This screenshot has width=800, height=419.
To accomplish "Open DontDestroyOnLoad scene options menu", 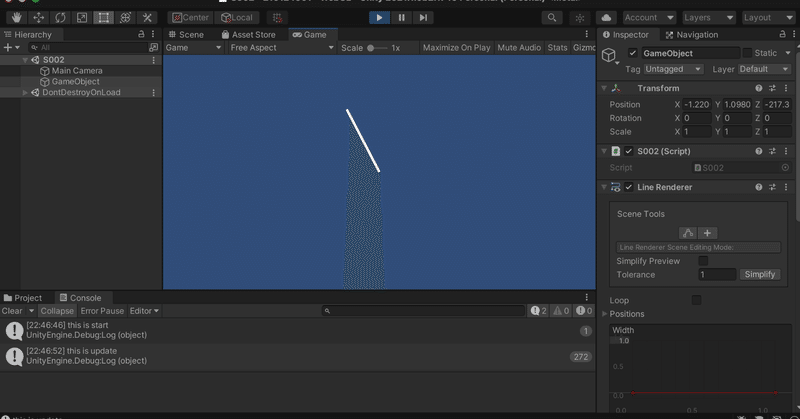I will pyautogui.click(x=154, y=92).
